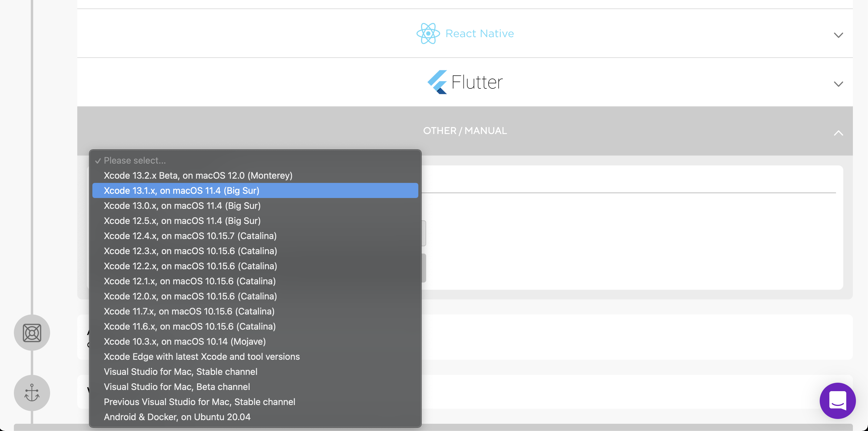868x431 pixels.
Task: Click the React Native atom logo
Action: pos(428,34)
